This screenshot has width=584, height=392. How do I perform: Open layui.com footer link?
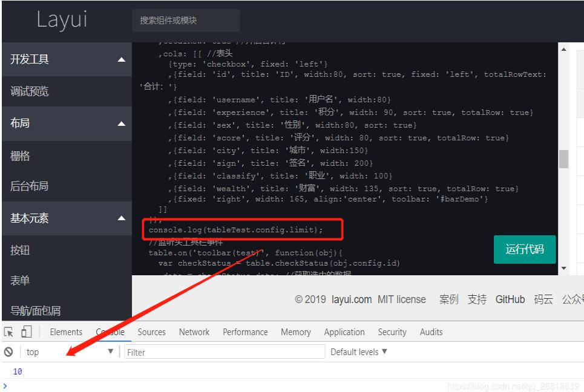pyautogui.click(x=351, y=299)
